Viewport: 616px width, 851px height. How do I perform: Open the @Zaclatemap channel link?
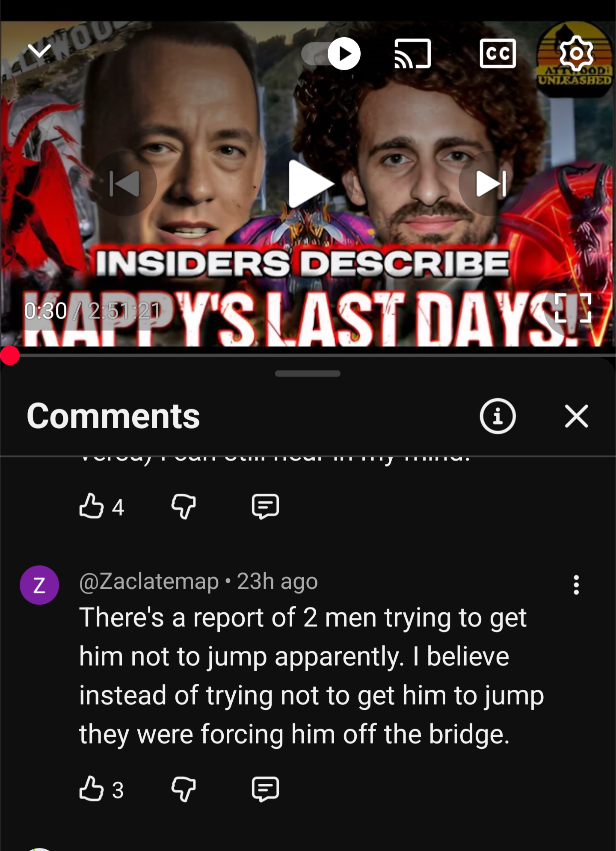[149, 581]
